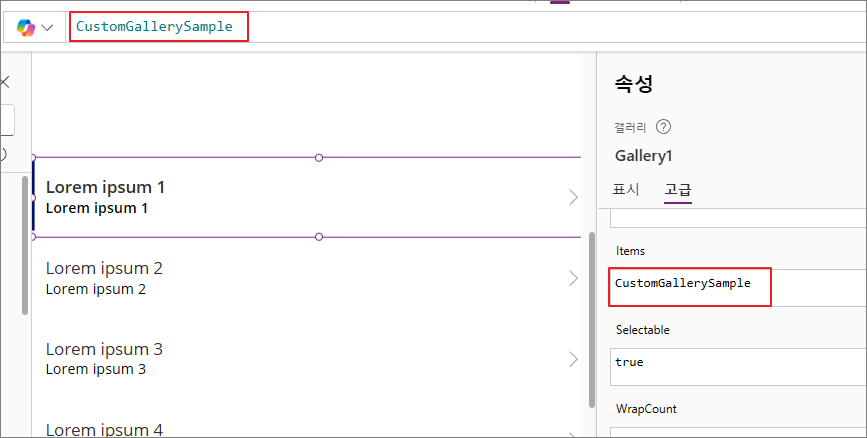Click the 속성 panel heading

(x=634, y=84)
